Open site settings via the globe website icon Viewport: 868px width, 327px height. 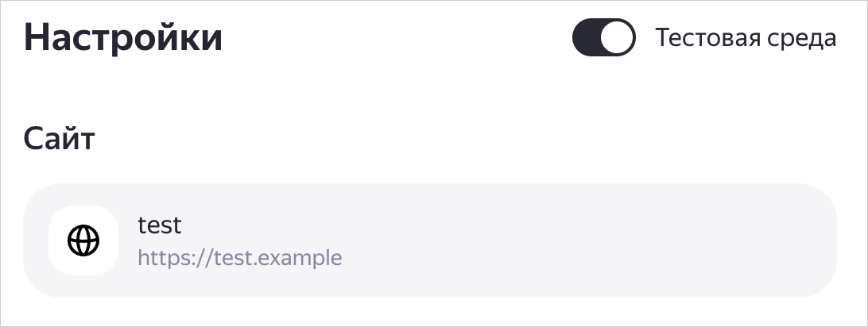[83, 241]
